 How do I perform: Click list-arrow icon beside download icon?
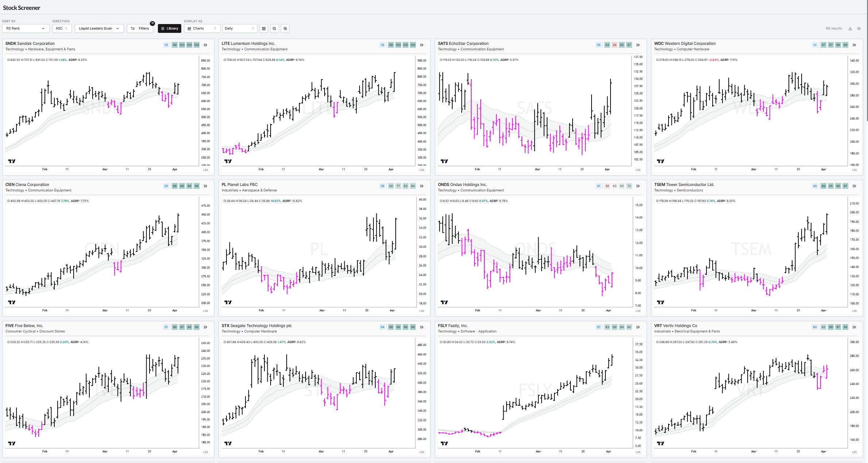pos(859,28)
